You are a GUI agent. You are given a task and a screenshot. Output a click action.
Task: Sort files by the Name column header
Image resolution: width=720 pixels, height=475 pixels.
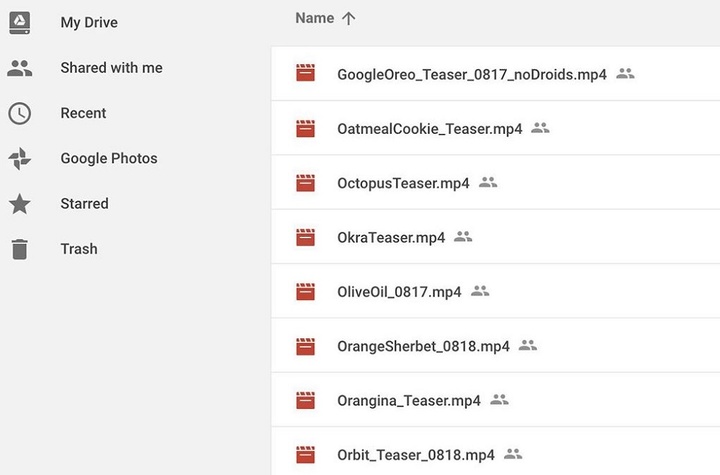point(315,18)
